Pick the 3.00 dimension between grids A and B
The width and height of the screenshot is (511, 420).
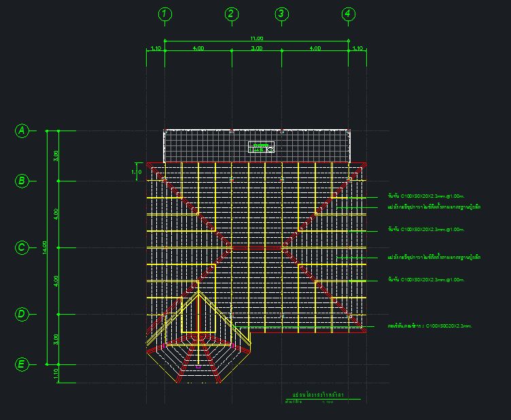[56, 156]
